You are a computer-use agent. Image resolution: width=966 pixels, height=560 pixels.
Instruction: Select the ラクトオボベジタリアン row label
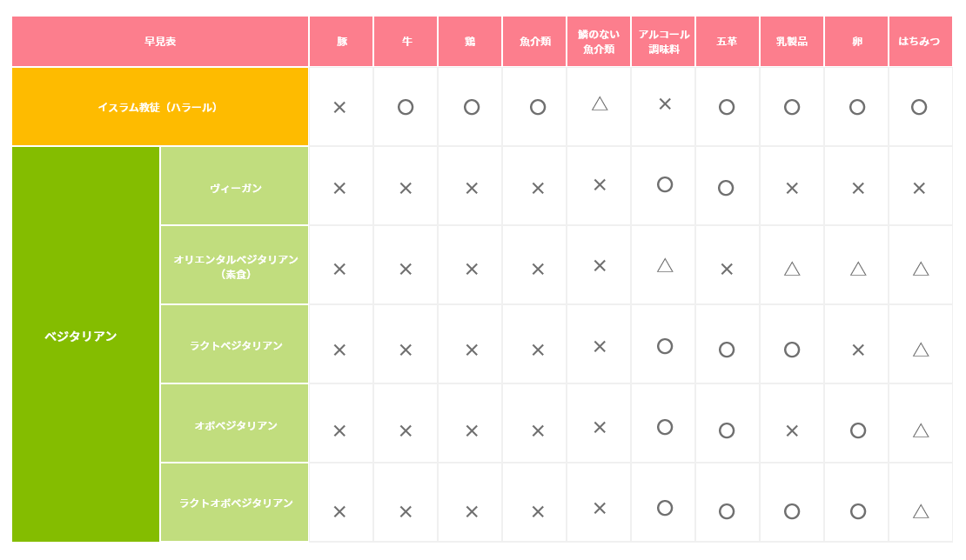click(x=235, y=503)
